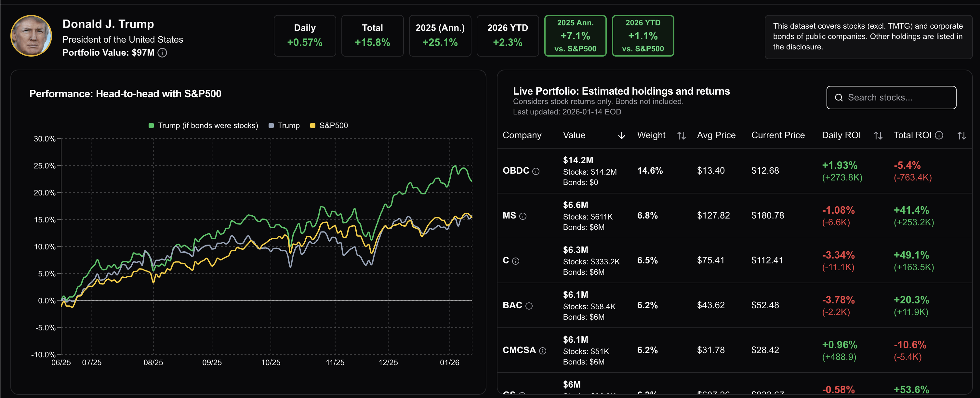Toggle the S&P500 series in chart legend
The image size is (980, 398).
[x=333, y=126]
